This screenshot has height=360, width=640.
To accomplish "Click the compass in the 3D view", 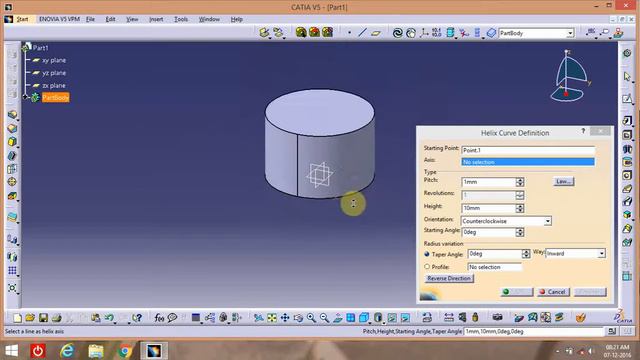I will point(571,76).
